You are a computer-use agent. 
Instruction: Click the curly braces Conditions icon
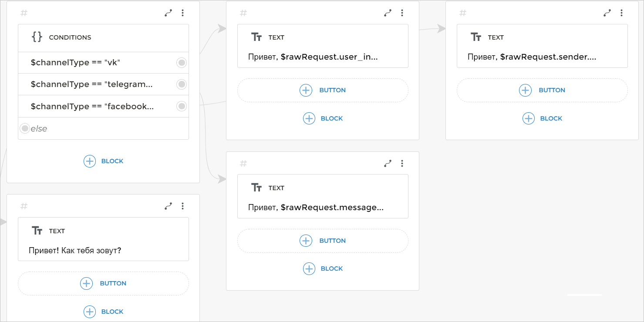tap(37, 37)
